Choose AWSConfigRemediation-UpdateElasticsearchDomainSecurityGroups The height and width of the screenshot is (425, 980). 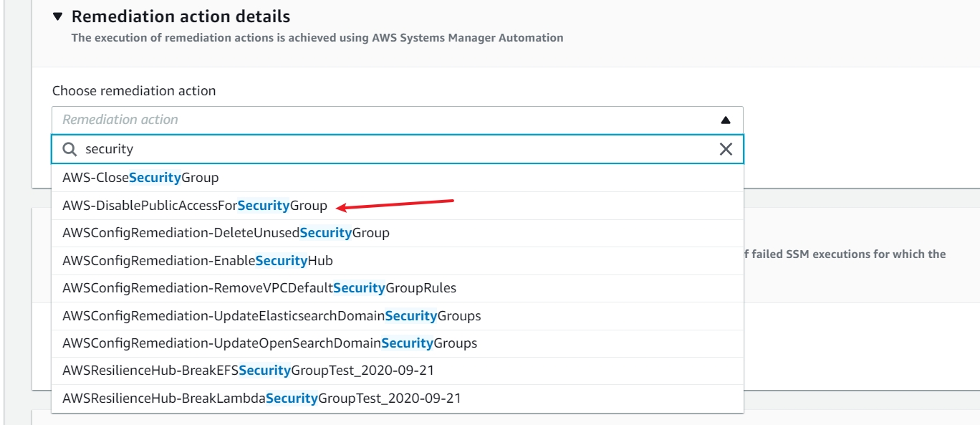click(272, 316)
